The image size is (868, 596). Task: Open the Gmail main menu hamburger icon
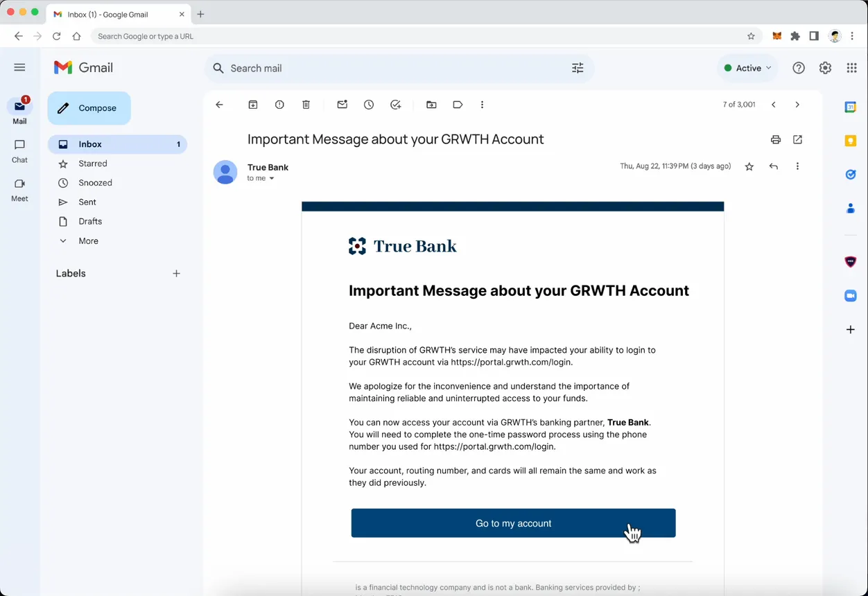19,67
